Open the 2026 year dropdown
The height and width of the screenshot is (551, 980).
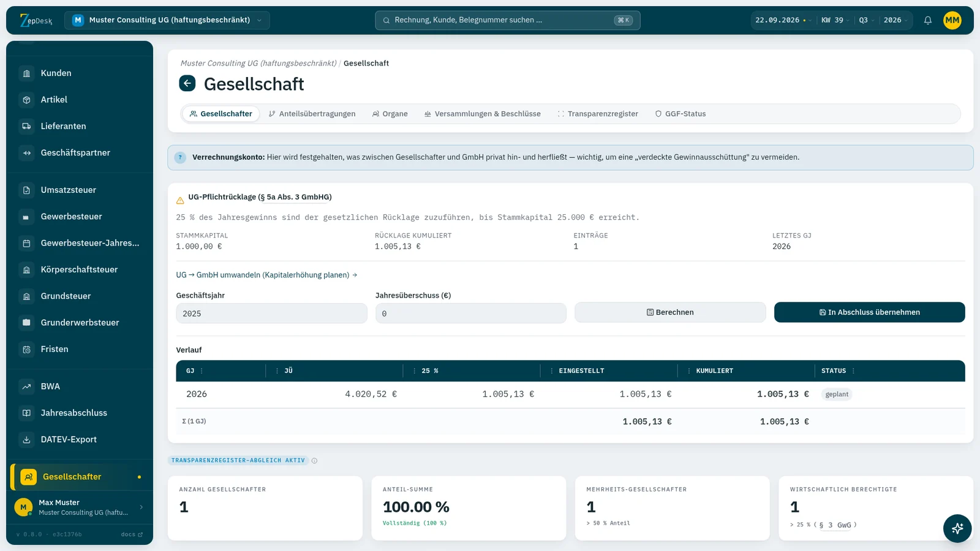[x=895, y=20]
